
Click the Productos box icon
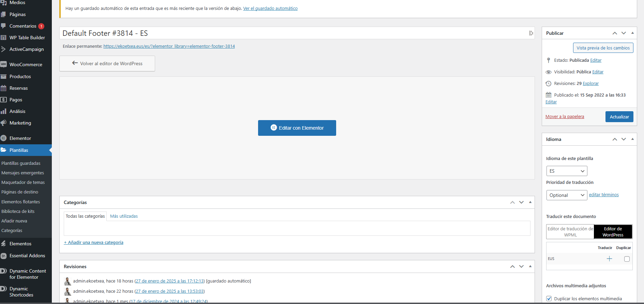coord(3,76)
